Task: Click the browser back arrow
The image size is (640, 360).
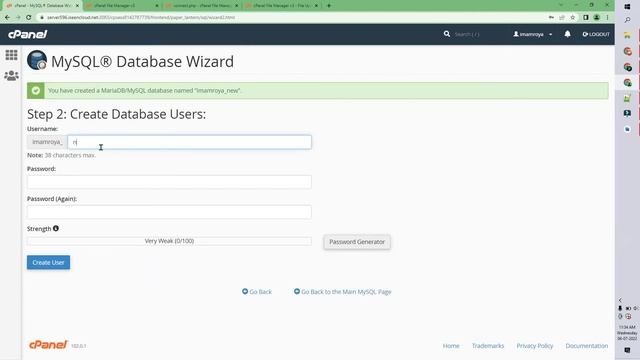Action: click(x=7, y=18)
